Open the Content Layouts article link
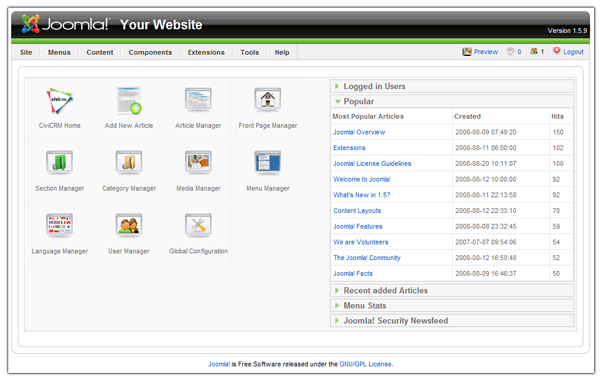Screen dimensions: 600x380 357,210
